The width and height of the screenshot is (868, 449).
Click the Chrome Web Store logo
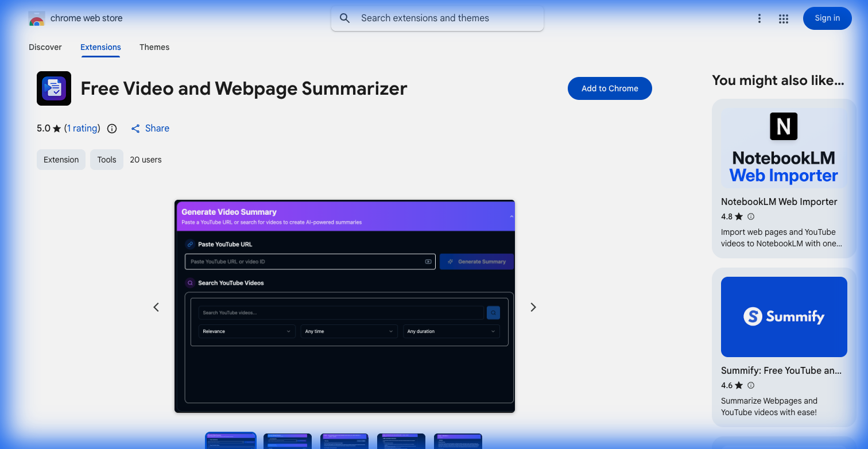[37, 18]
